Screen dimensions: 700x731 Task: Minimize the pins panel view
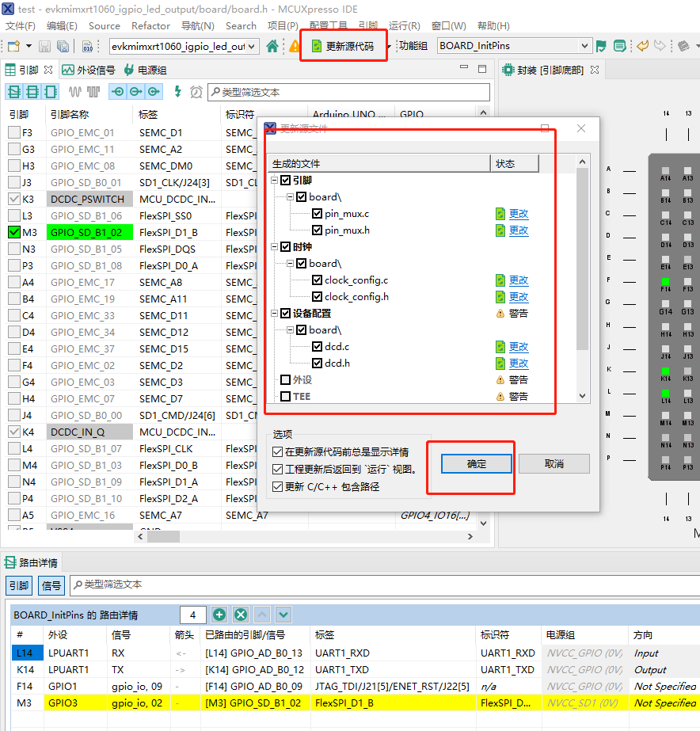(x=464, y=68)
